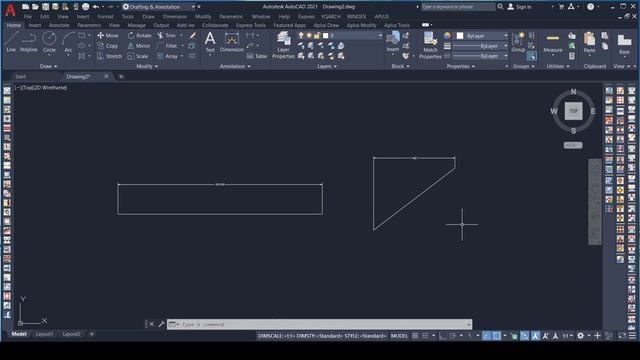Click the Group tool
Viewport: 640px width, 360px height.
(x=518, y=42)
